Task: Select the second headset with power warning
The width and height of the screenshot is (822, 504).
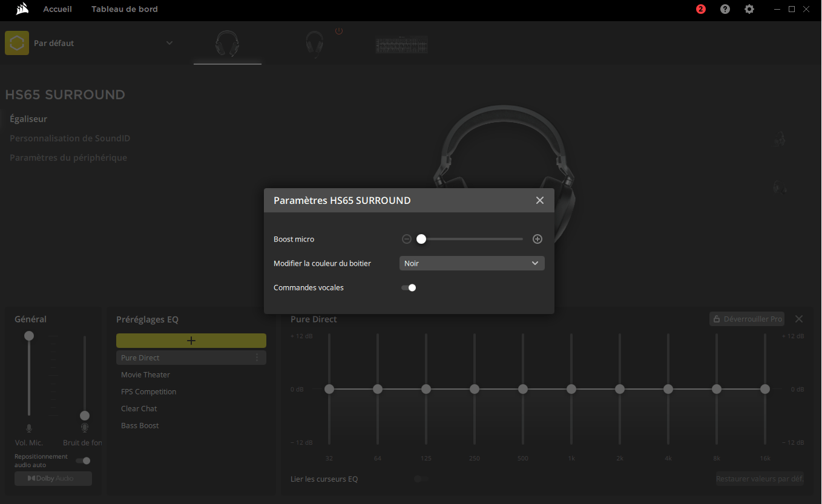Action: (315, 44)
